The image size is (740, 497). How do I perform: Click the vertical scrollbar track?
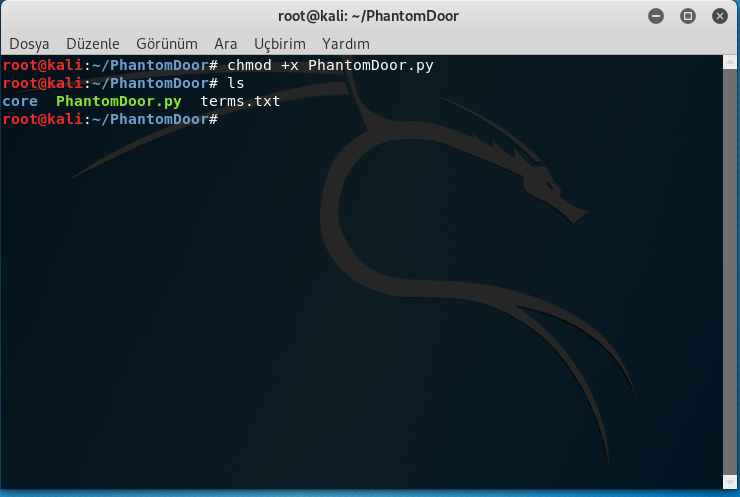(x=730, y=272)
